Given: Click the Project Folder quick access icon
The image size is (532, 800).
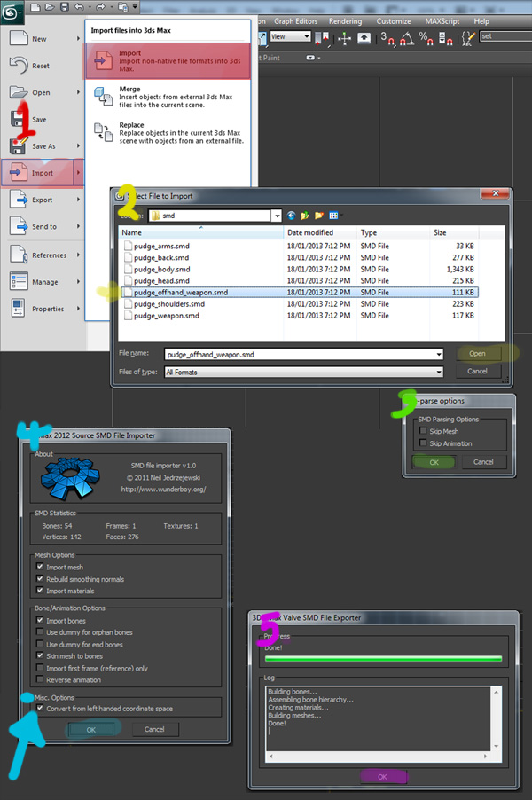Looking at the screenshot, I should (x=122, y=7).
